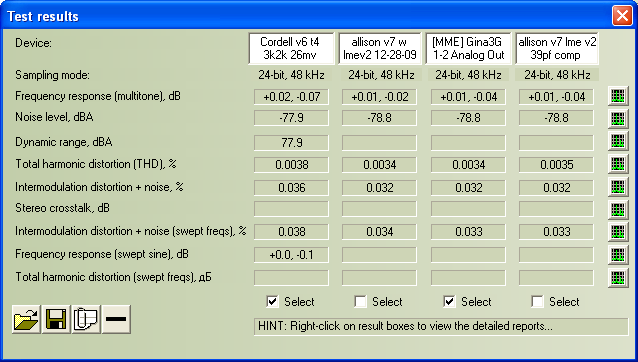Click swept IMD result 0.038

(x=291, y=232)
